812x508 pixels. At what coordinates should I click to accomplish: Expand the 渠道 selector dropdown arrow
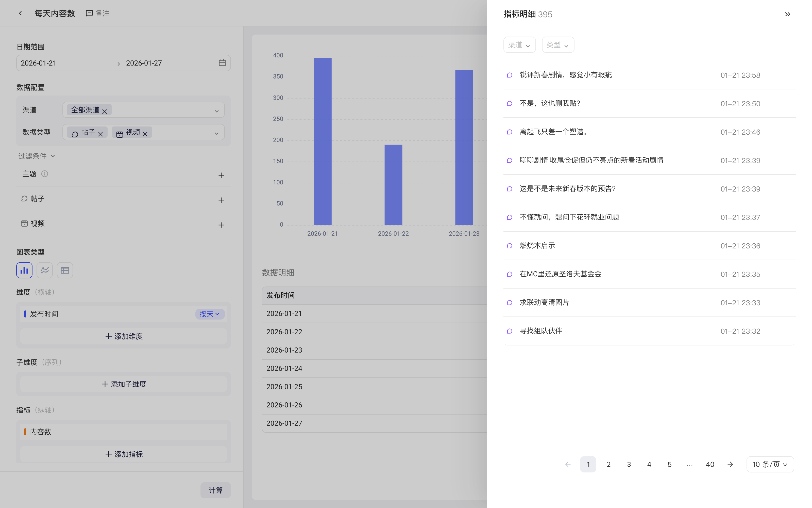pos(217,111)
